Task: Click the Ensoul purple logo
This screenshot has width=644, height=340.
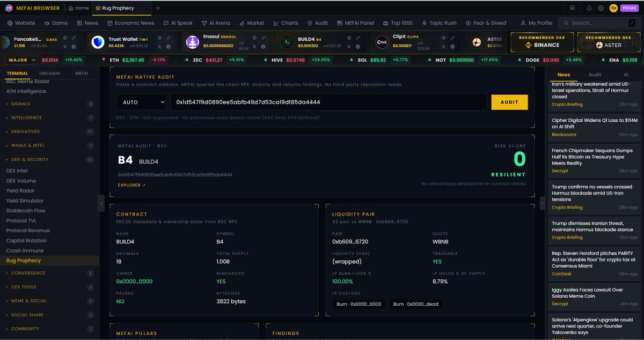Action: click(x=192, y=42)
